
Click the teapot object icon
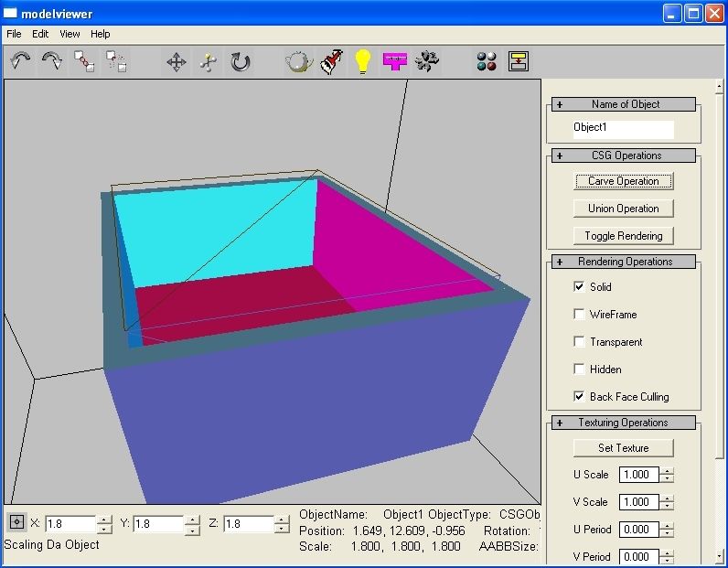pos(299,61)
